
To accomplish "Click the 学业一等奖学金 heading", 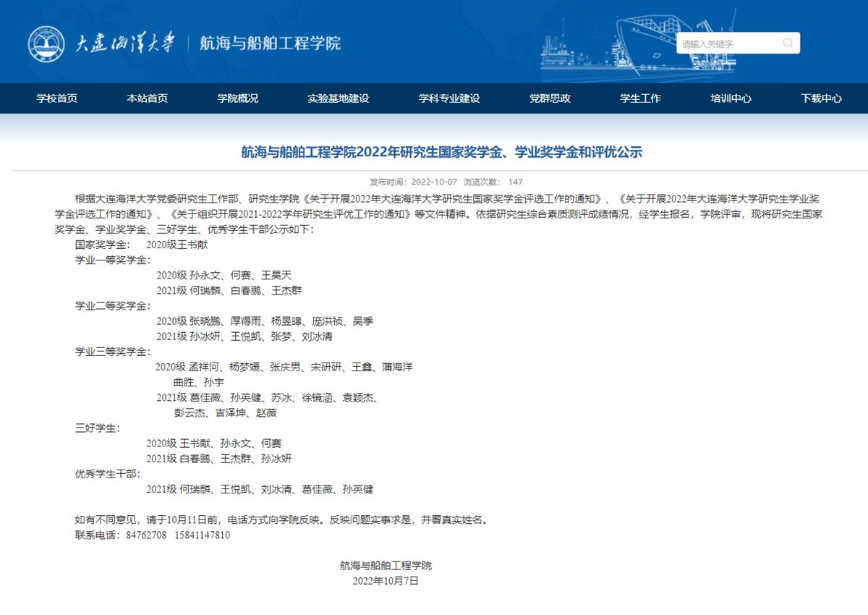I will coord(111,260).
